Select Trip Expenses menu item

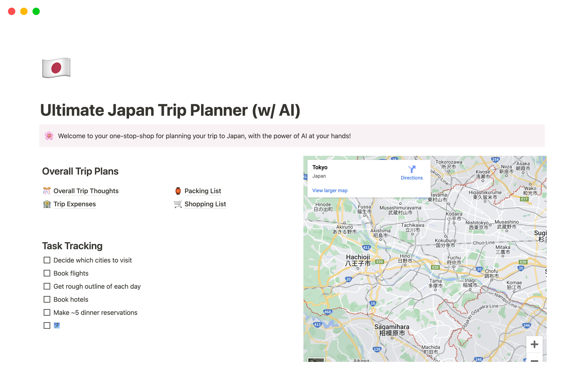pyautogui.click(x=74, y=204)
